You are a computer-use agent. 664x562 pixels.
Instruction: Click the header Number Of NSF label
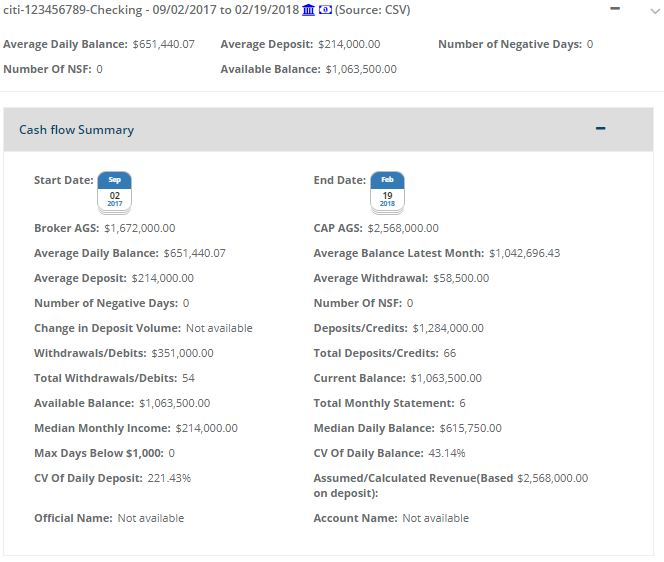(x=47, y=69)
